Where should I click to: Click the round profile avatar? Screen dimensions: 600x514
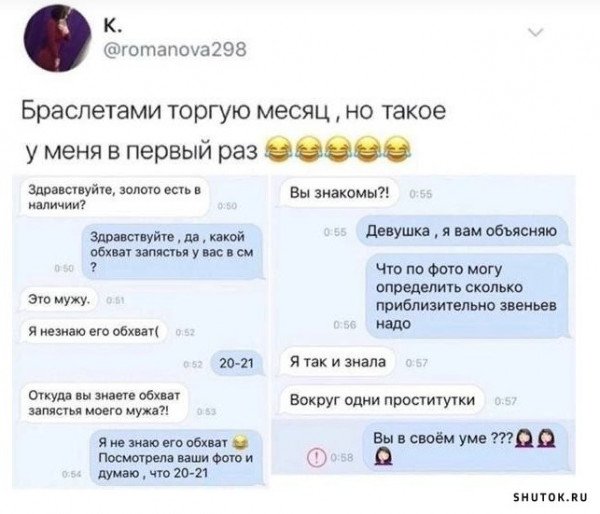click(x=57, y=38)
